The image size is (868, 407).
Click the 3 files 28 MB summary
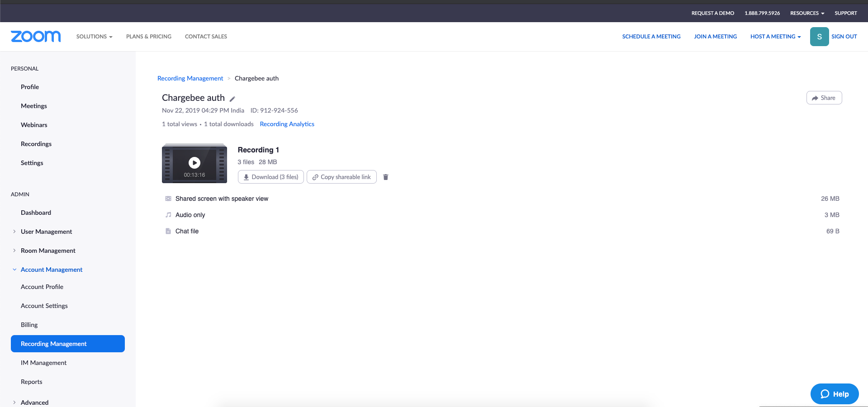pyautogui.click(x=257, y=162)
